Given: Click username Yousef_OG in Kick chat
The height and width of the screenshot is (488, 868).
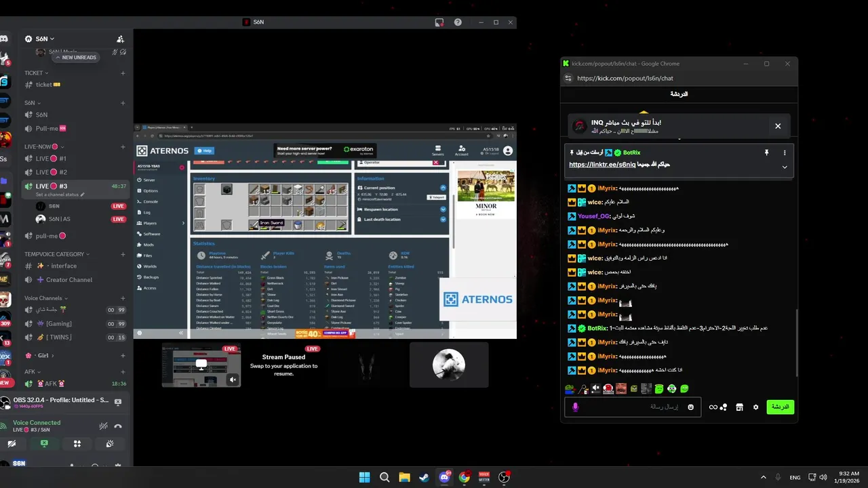Looking at the screenshot, I should 594,216.
